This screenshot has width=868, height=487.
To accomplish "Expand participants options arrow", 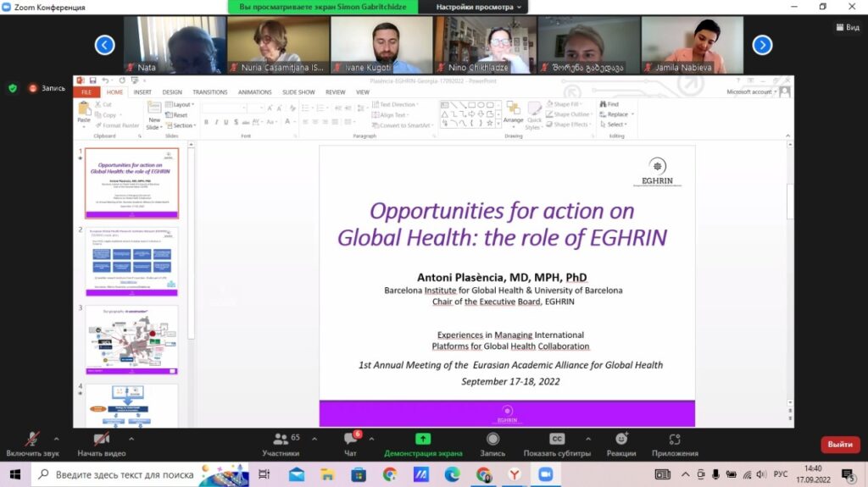I will point(314,439).
